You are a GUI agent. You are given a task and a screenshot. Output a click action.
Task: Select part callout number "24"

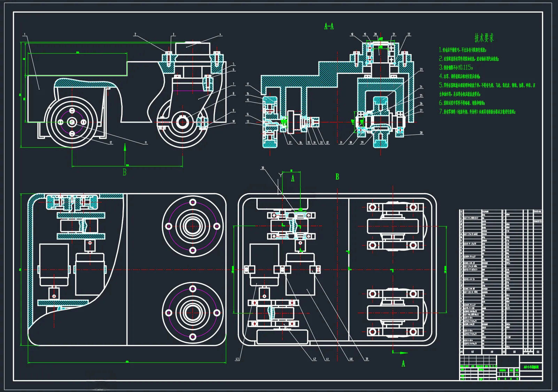421,87
